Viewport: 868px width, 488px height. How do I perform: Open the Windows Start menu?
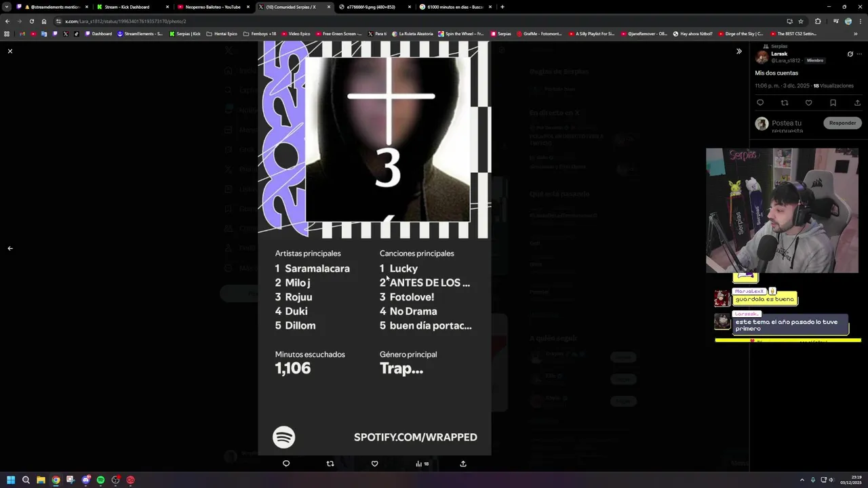11,480
